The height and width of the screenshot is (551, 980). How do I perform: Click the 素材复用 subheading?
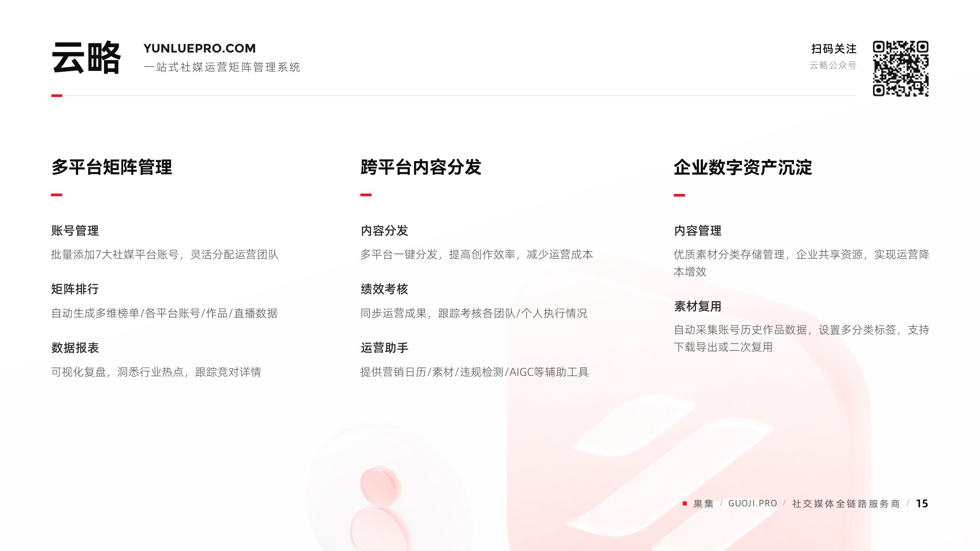coord(697,306)
